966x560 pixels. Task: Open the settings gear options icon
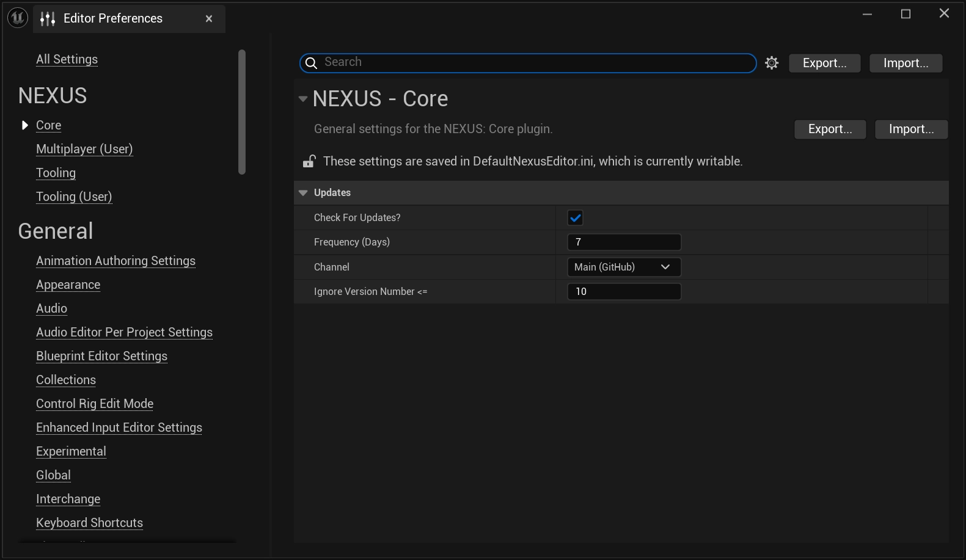pos(772,63)
